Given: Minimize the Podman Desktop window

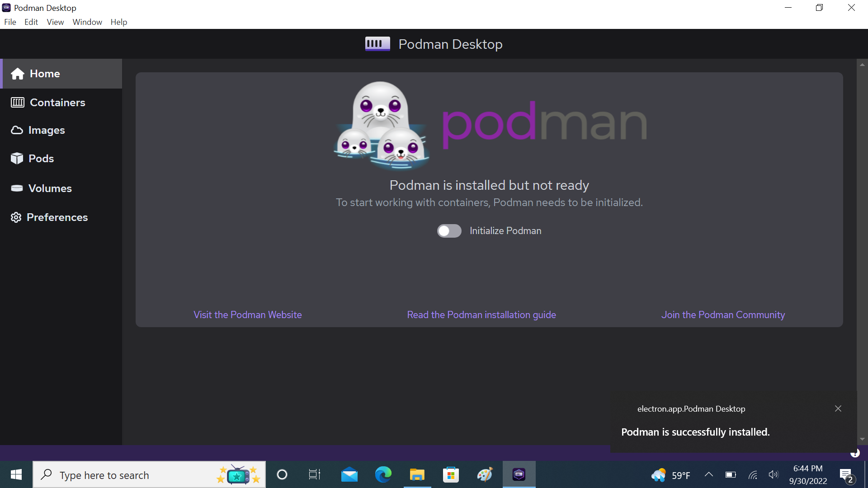Looking at the screenshot, I should 788,8.
